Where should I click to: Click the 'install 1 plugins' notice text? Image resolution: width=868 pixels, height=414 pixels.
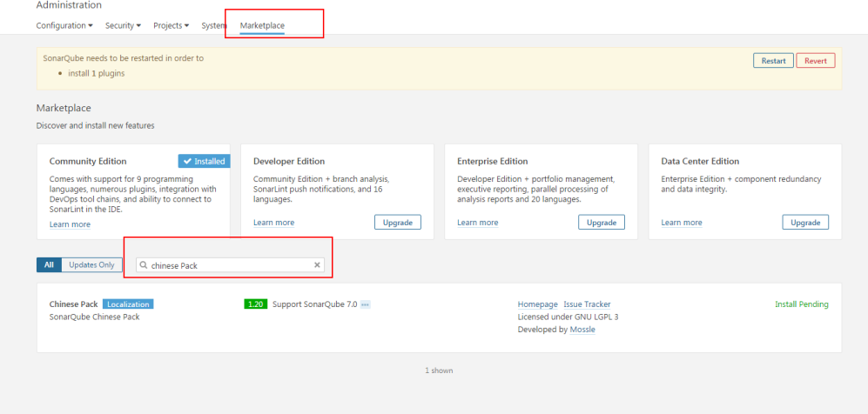pyautogui.click(x=97, y=73)
